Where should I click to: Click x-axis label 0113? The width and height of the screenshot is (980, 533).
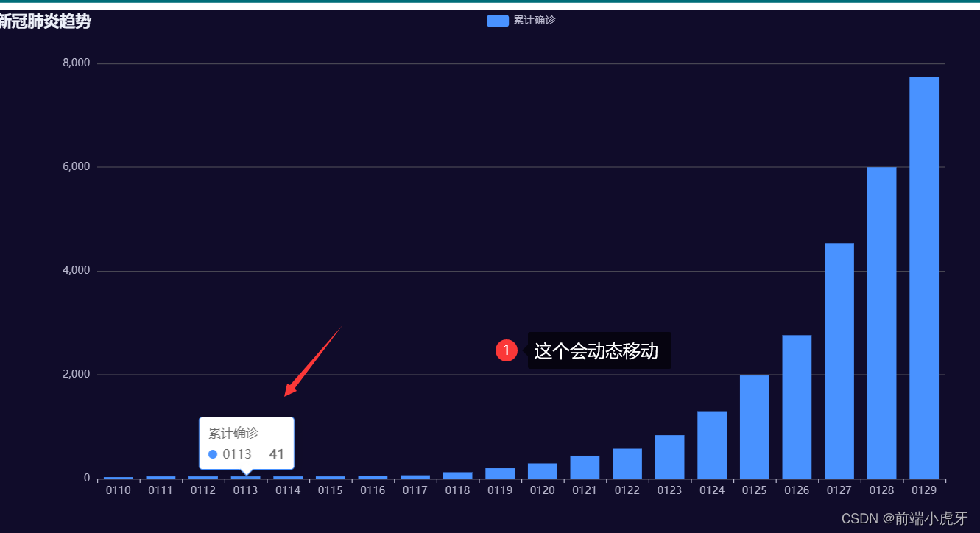[245, 490]
